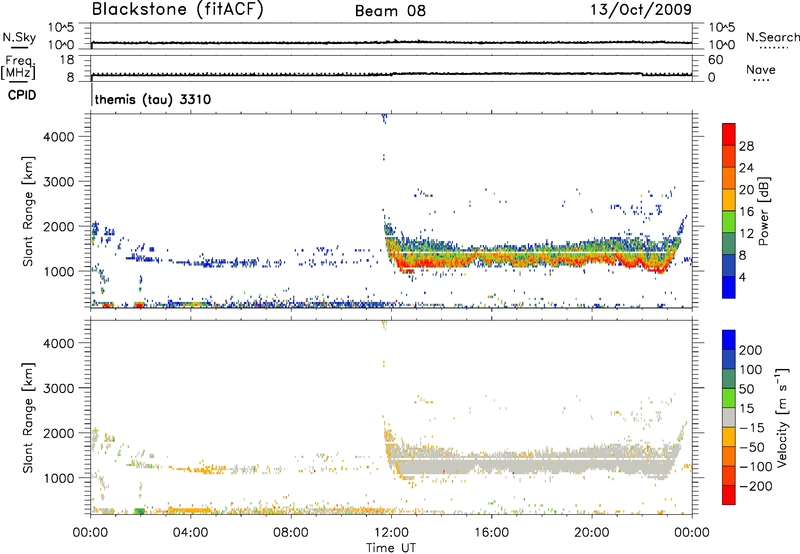Select the CPID label
Viewport: 800px width, 554px height.
point(22,95)
